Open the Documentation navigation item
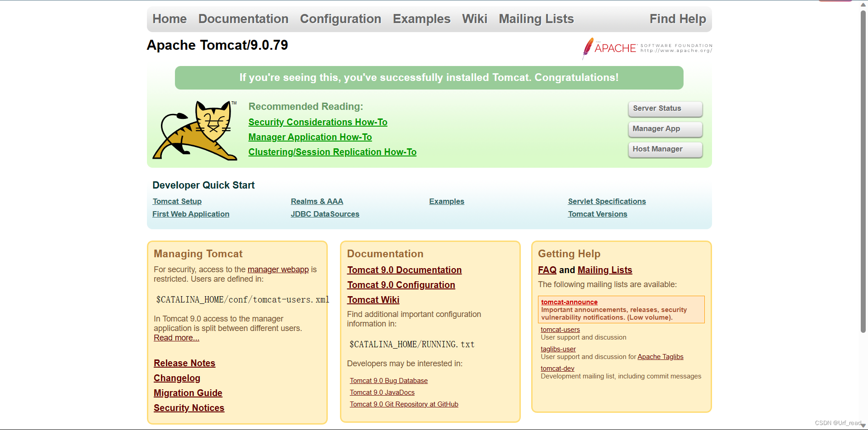Viewport: 868px width, 430px height. tap(243, 19)
